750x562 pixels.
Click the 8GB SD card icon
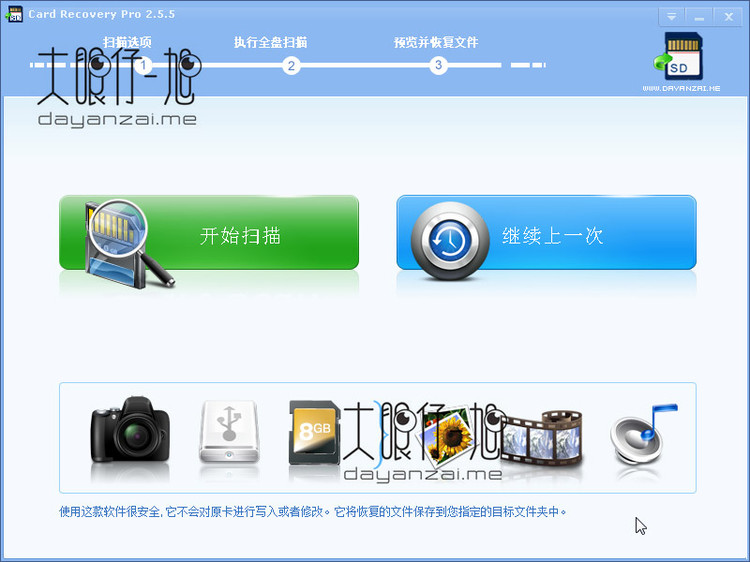[314, 432]
